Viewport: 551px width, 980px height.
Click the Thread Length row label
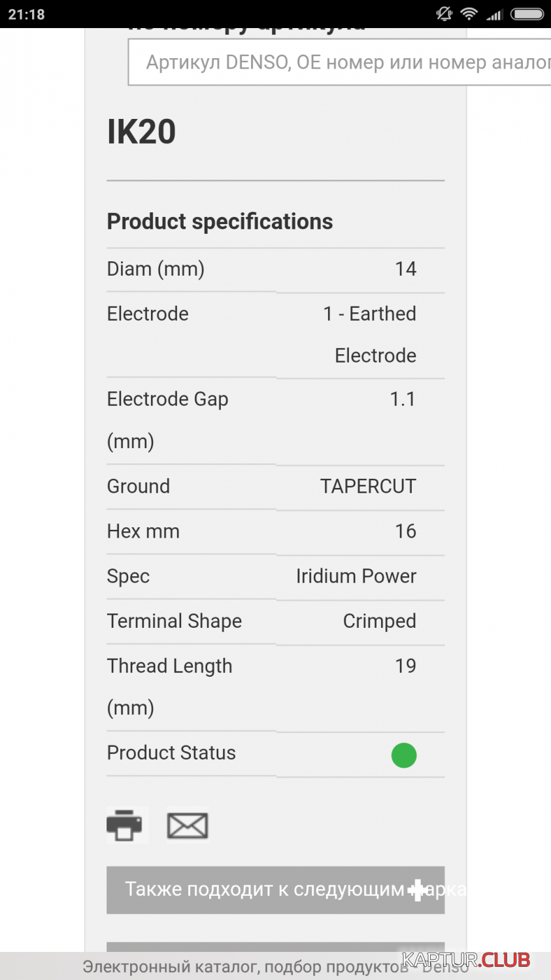[x=169, y=666]
